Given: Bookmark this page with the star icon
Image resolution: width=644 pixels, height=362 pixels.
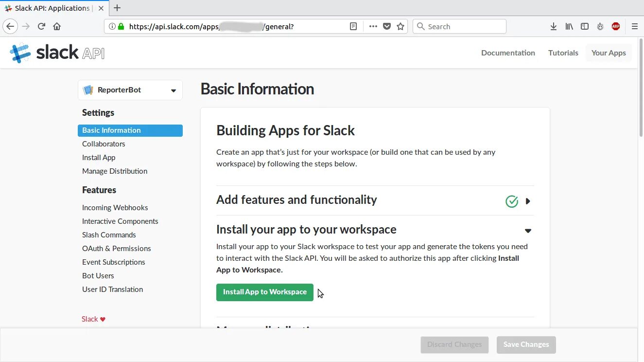Looking at the screenshot, I should click(x=400, y=26).
